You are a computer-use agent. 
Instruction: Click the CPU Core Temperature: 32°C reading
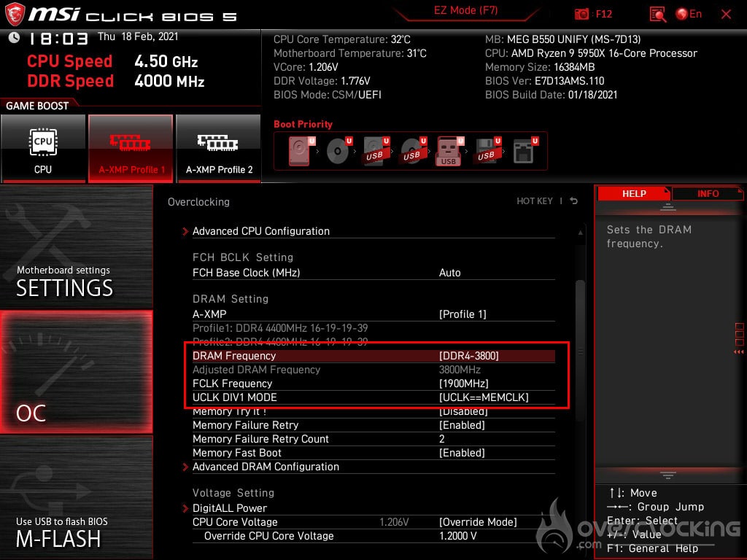341,39
